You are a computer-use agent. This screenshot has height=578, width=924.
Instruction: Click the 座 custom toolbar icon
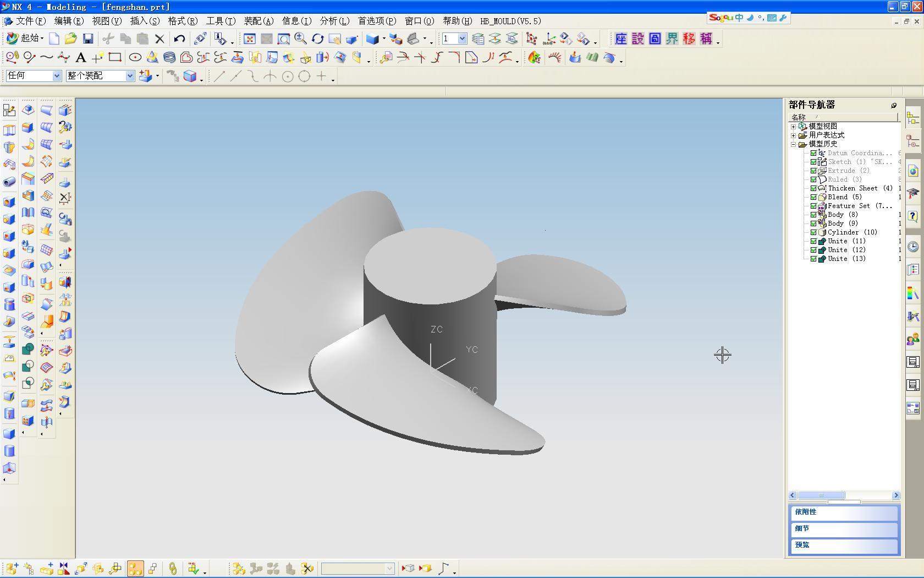[x=621, y=39]
